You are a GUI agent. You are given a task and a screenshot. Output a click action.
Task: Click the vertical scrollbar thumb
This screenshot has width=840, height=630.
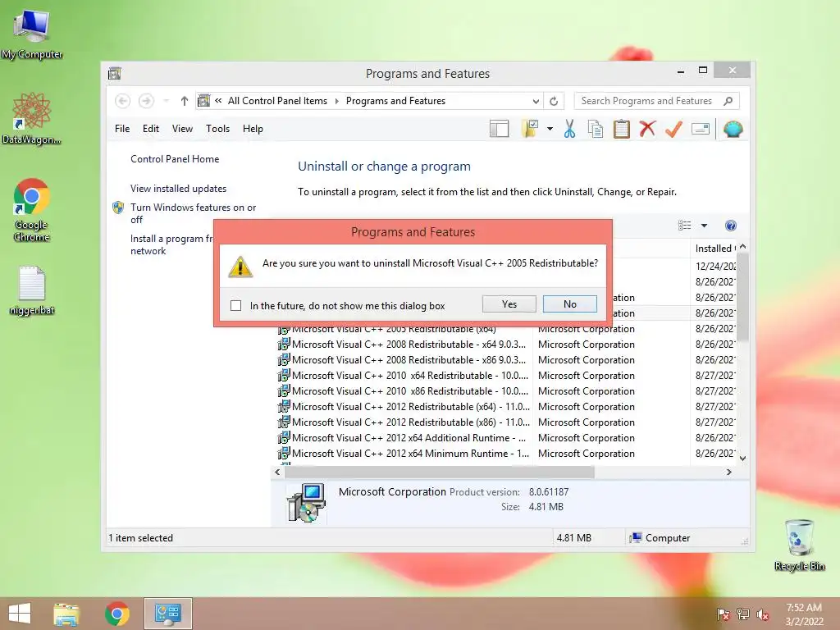[742, 297]
